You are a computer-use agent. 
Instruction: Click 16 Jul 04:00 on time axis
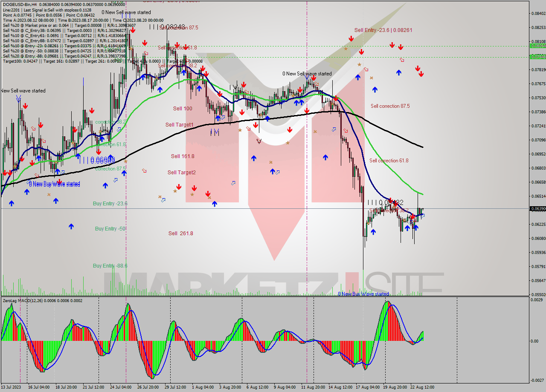coord(38,387)
